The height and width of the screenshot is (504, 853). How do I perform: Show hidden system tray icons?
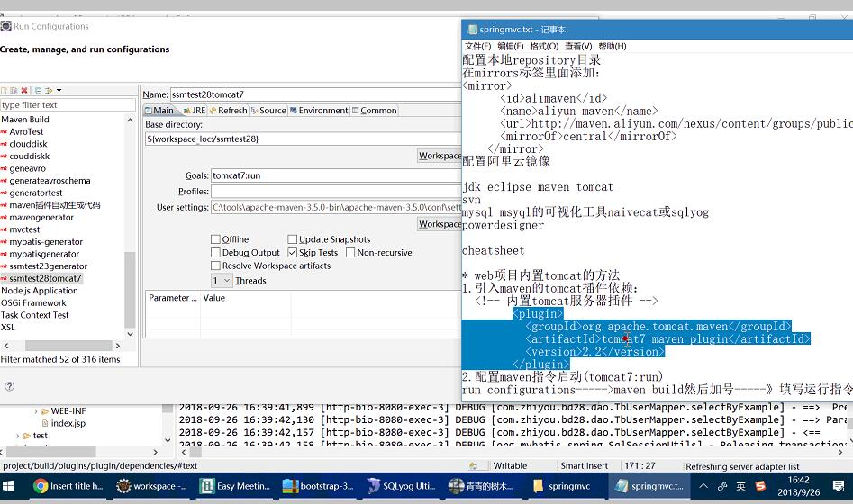[x=703, y=485]
